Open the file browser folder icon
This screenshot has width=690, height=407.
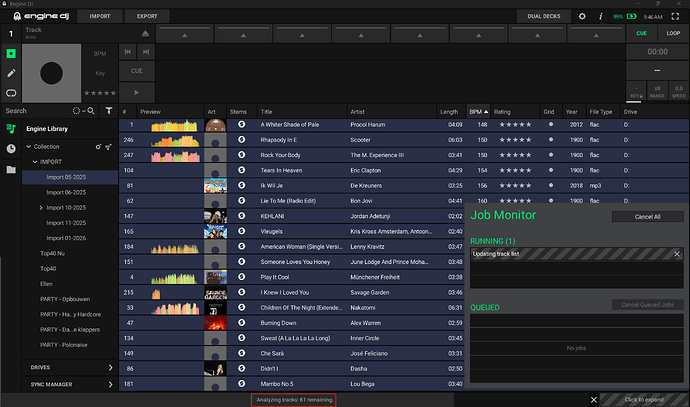point(11,169)
